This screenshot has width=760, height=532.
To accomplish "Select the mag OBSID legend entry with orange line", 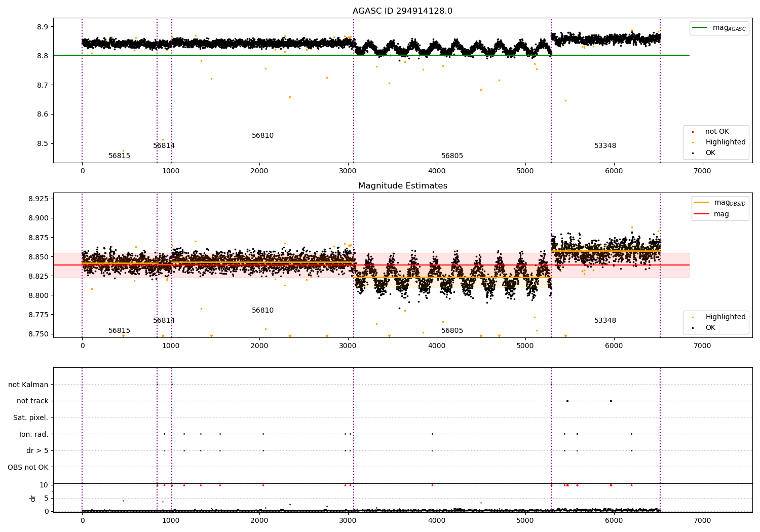I will tap(720, 203).
